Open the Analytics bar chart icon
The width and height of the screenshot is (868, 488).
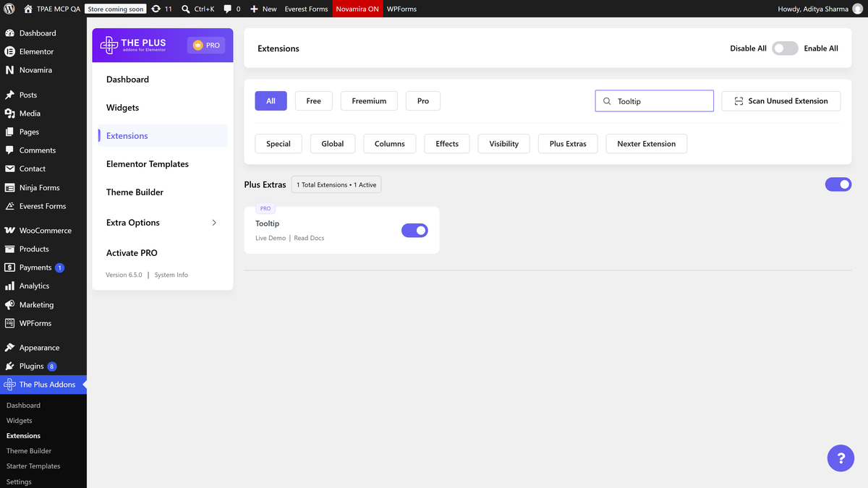point(10,286)
